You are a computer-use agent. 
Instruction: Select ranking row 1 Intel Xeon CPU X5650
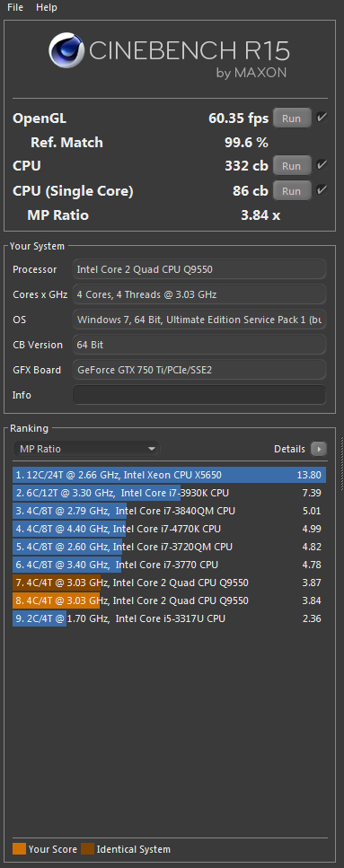tap(170, 475)
